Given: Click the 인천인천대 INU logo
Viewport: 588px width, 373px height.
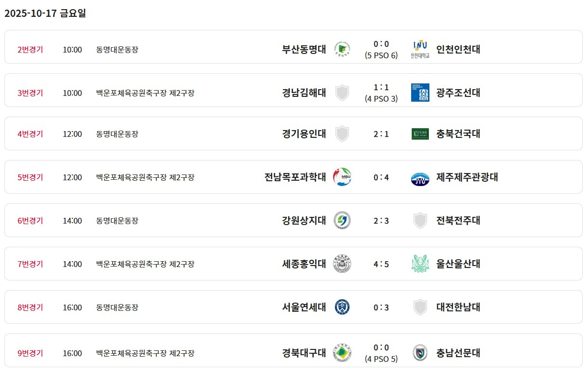Looking at the screenshot, I should coord(420,49).
